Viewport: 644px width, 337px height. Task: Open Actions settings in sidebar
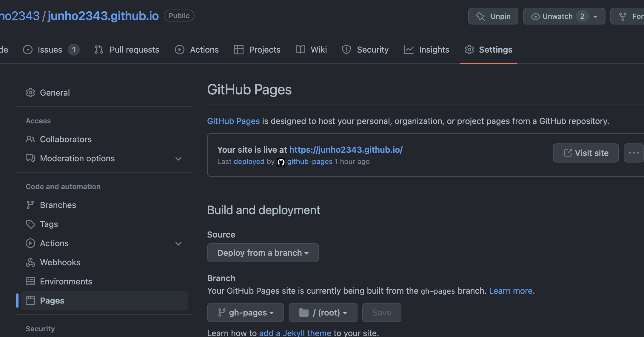[x=104, y=243]
